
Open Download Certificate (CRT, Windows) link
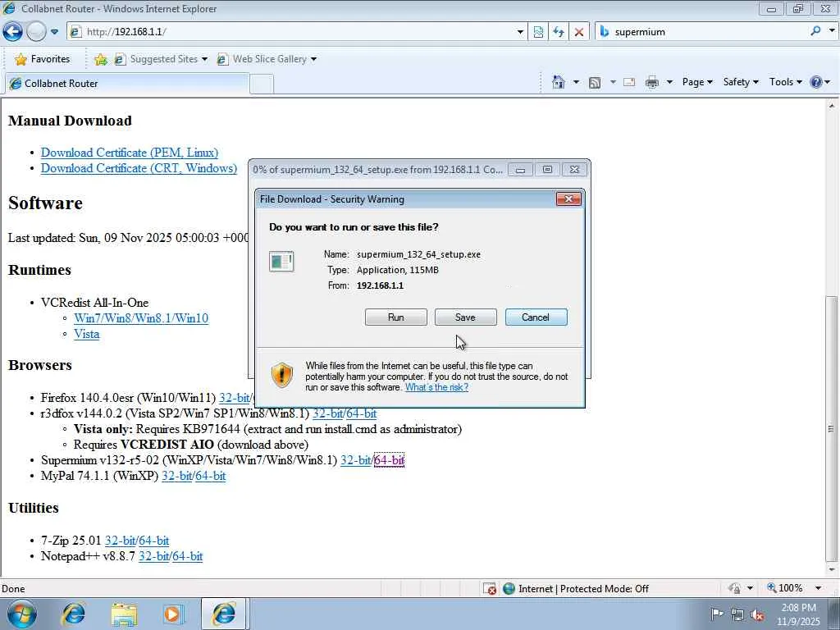(139, 168)
